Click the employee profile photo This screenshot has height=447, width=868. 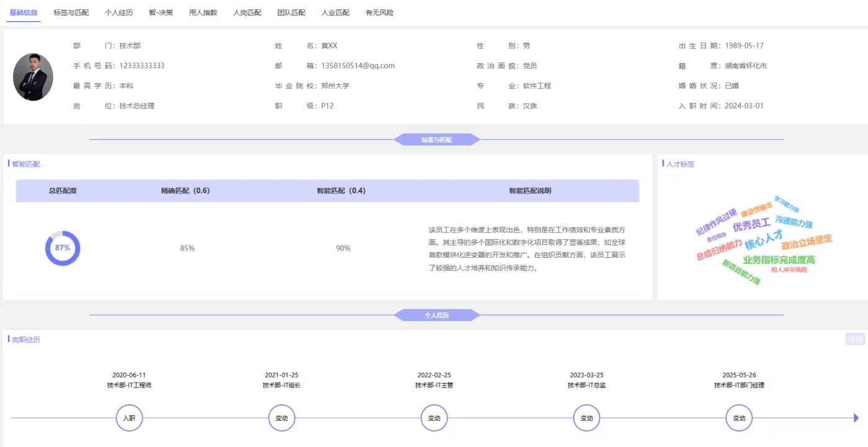(x=33, y=77)
